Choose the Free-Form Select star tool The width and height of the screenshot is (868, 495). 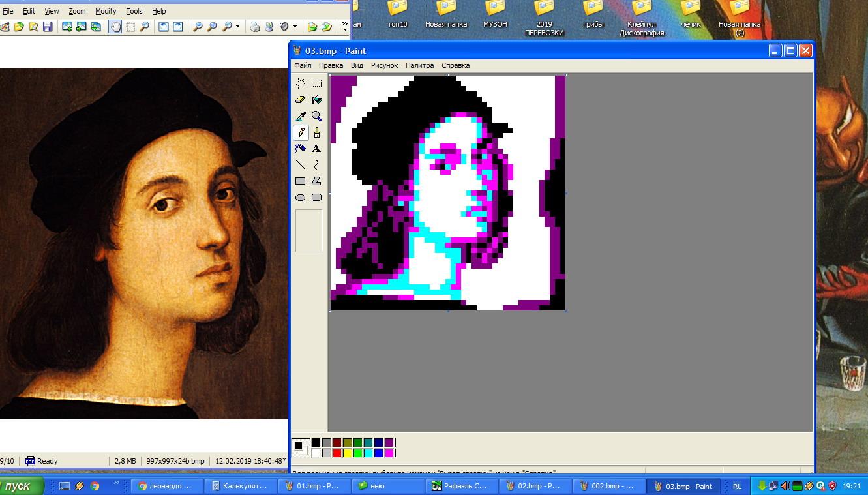[x=300, y=83]
